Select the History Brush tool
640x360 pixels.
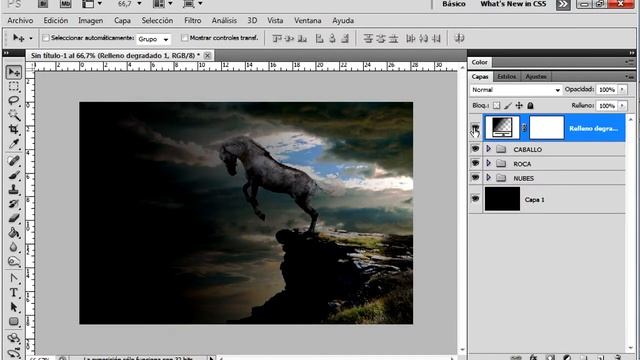point(14,204)
